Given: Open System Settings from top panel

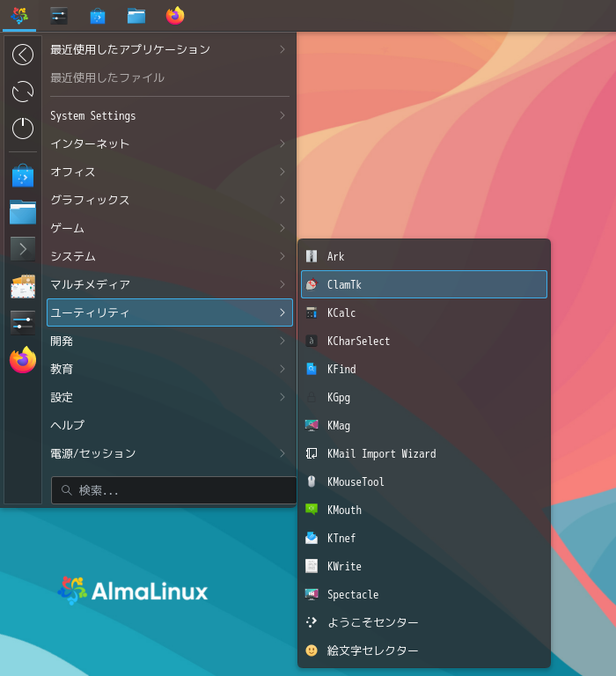Looking at the screenshot, I should coord(59,16).
